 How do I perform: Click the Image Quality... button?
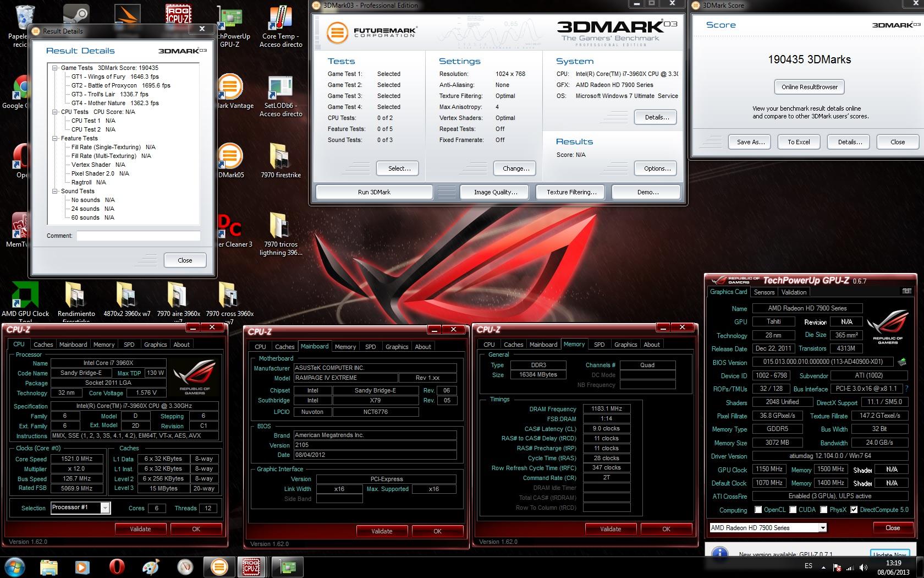point(496,192)
